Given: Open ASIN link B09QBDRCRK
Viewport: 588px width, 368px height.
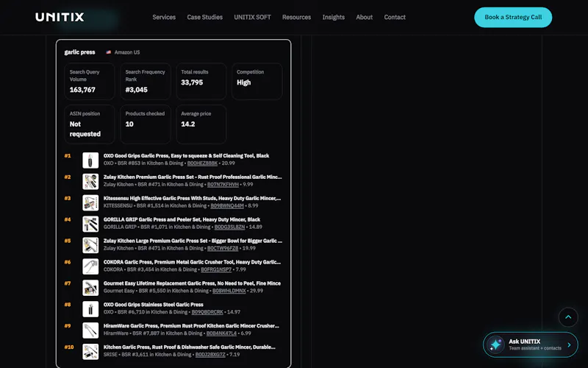Looking at the screenshot, I should [x=207, y=312].
